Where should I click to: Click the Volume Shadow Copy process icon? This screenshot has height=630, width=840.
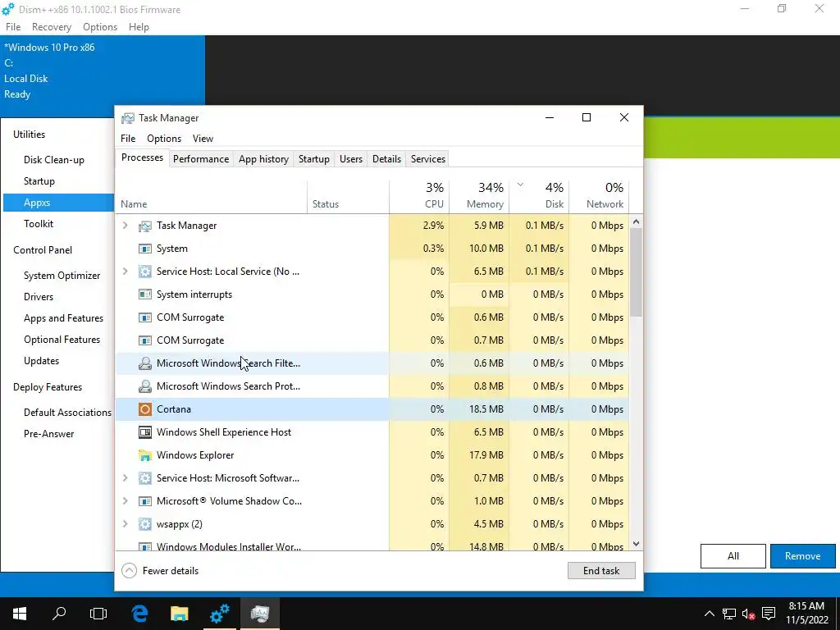coord(144,501)
